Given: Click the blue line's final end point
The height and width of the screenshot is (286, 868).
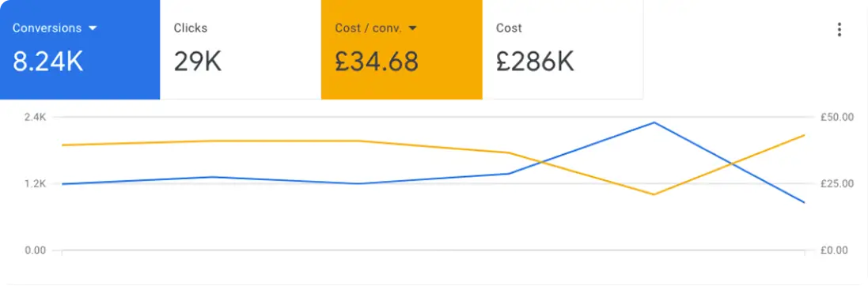Looking at the screenshot, I should tap(804, 202).
